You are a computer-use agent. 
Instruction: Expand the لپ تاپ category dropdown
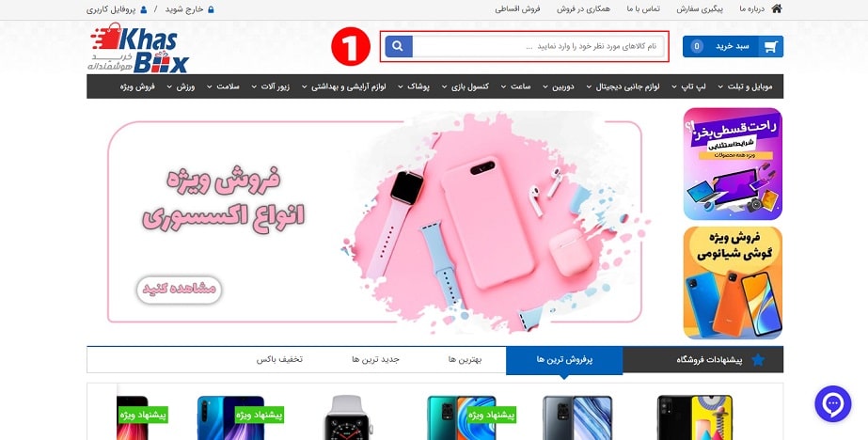(x=688, y=86)
